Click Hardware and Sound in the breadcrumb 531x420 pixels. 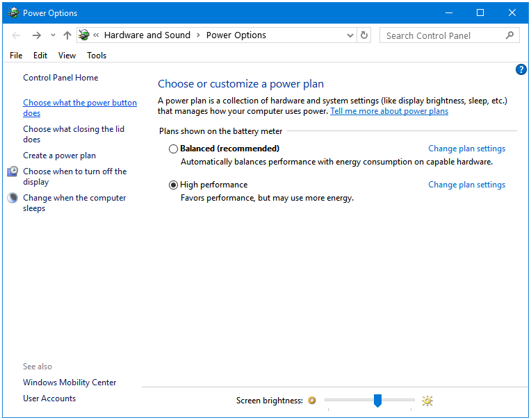(x=147, y=35)
